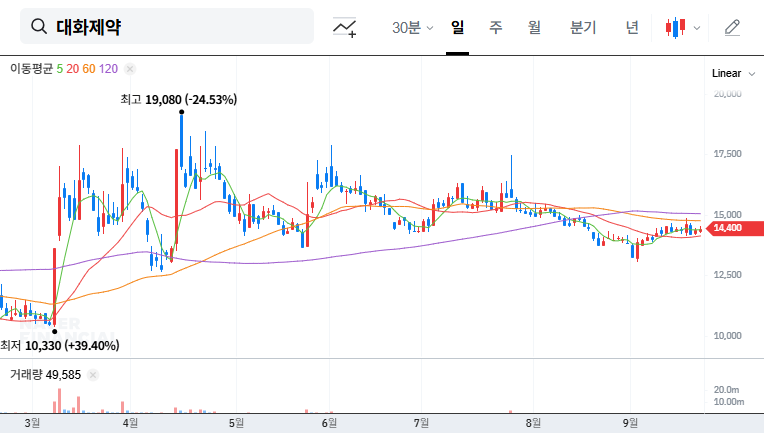Click the 60-day moving average label
Image resolution: width=764 pixels, height=433 pixels.
click(89, 69)
